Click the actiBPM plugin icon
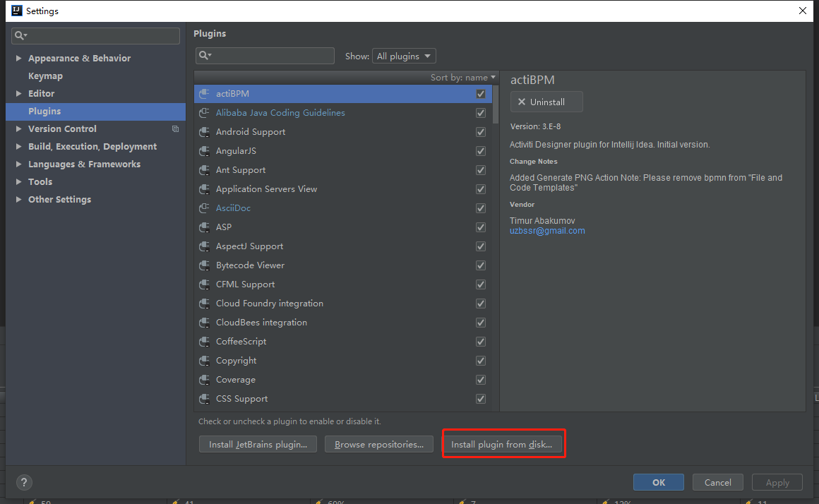Viewport: 819px width, 504px height. (x=204, y=93)
